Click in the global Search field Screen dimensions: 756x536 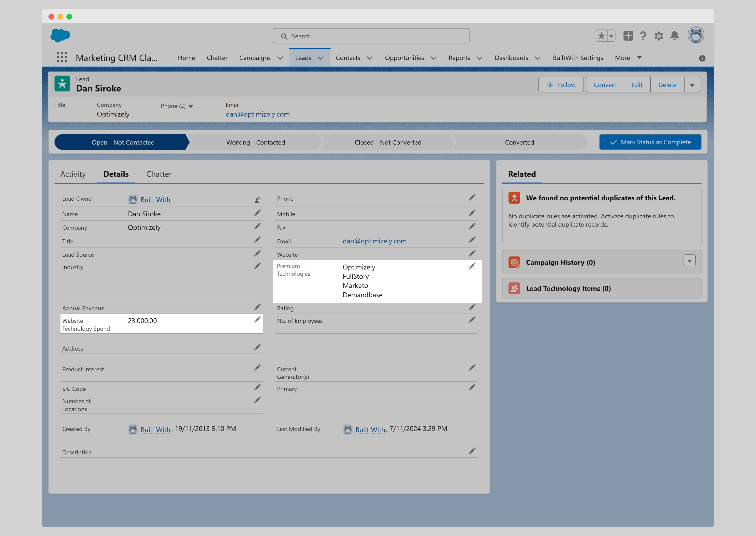[x=371, y=36]
